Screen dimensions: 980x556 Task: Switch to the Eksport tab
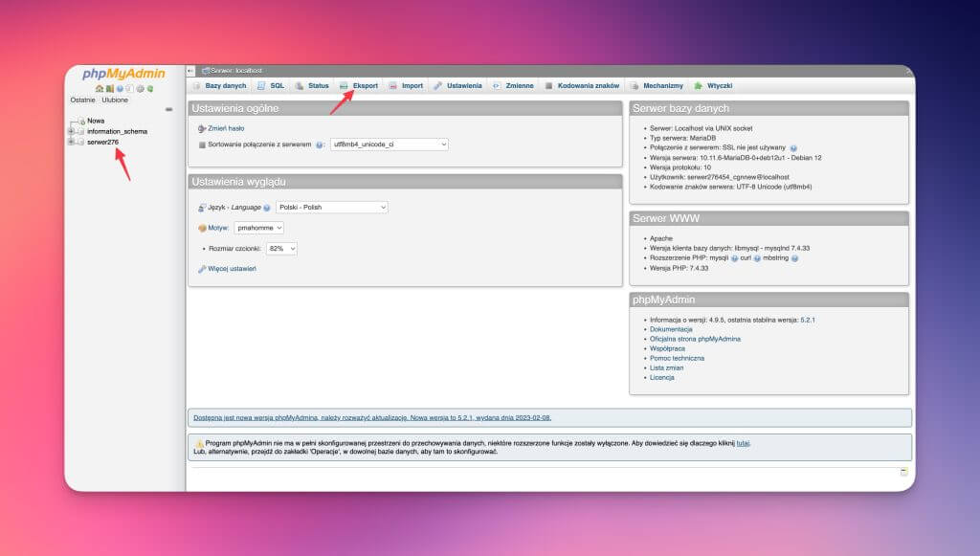359,85
